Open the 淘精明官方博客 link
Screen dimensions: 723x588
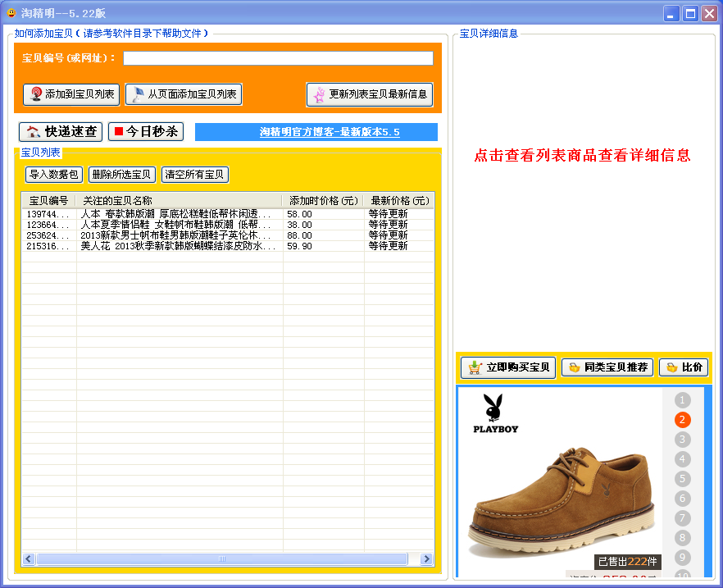(330, 132)
